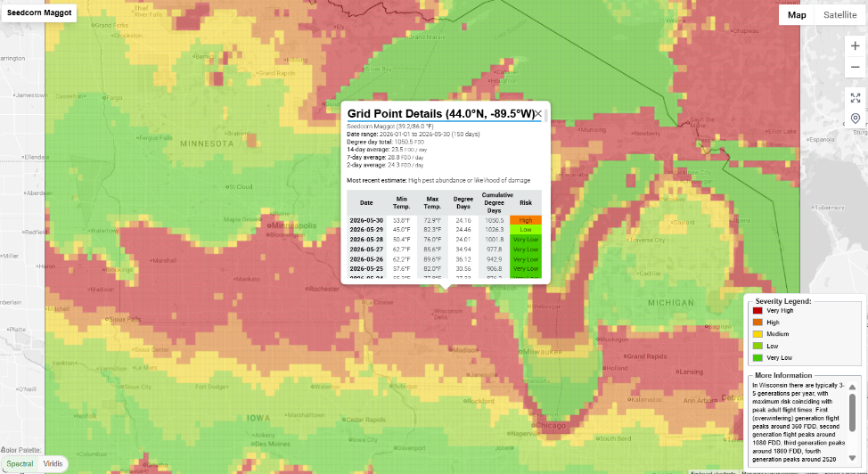The height and width of the screenshot is (474, 868).
Task: Click the MICHIGAN state label
Action: coord(671,303)
